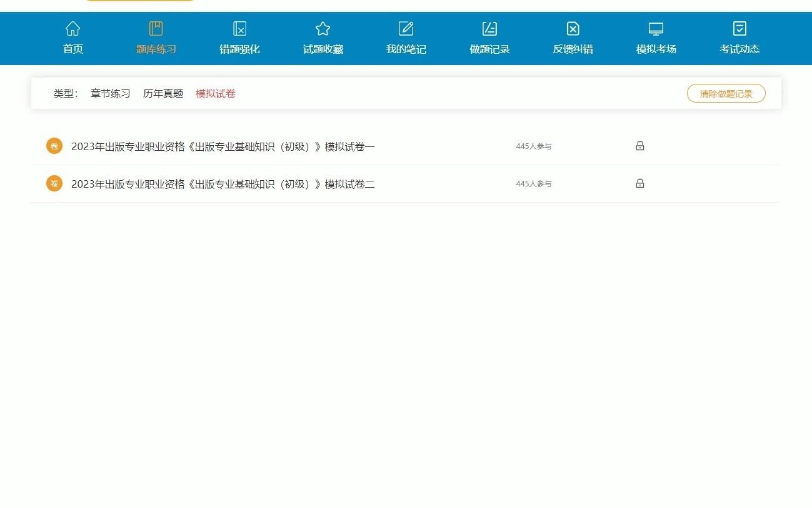Click orange 卷 badge of 模拟试卷一
The width and height of the screenshot is (812, 508).
tap(54, 146)
